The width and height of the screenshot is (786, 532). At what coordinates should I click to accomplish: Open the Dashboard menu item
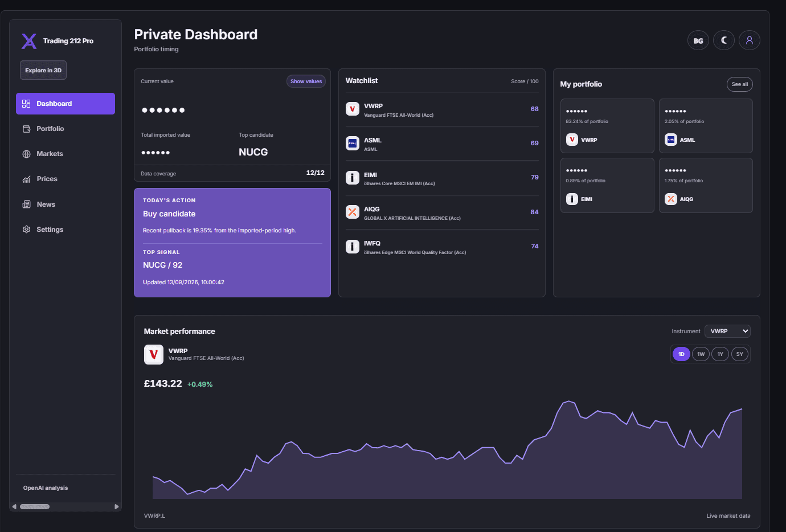pyautogui.click(x=65, y=104)
